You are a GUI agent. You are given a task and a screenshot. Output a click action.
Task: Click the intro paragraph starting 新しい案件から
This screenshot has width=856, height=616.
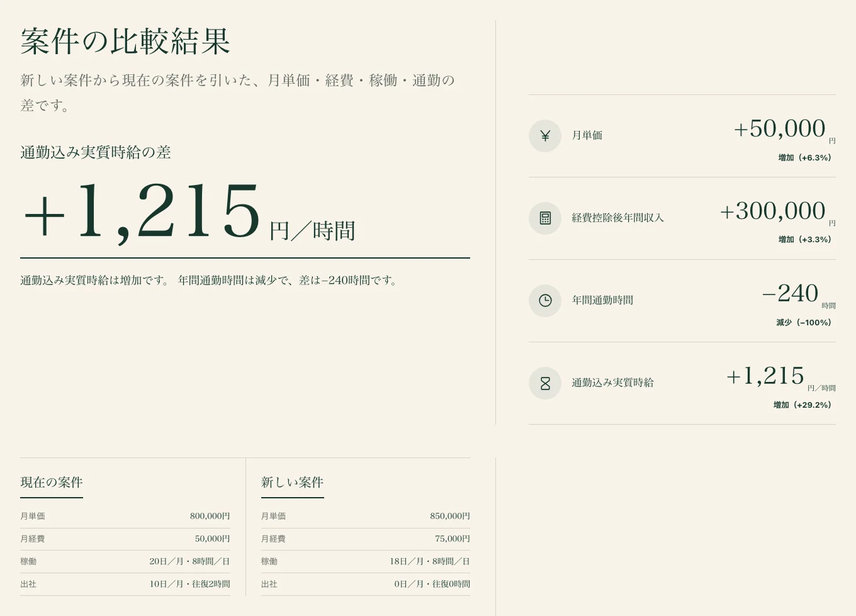(237, 92)
